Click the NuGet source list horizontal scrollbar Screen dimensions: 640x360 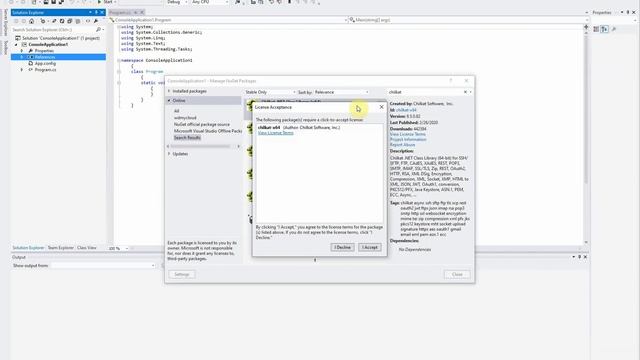click(x=204, y=146)
